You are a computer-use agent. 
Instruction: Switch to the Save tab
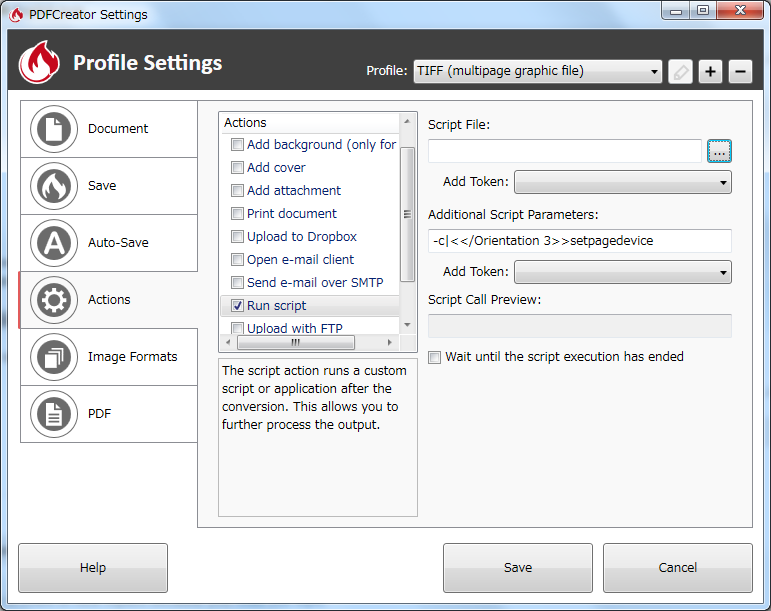tap(109, 186)
